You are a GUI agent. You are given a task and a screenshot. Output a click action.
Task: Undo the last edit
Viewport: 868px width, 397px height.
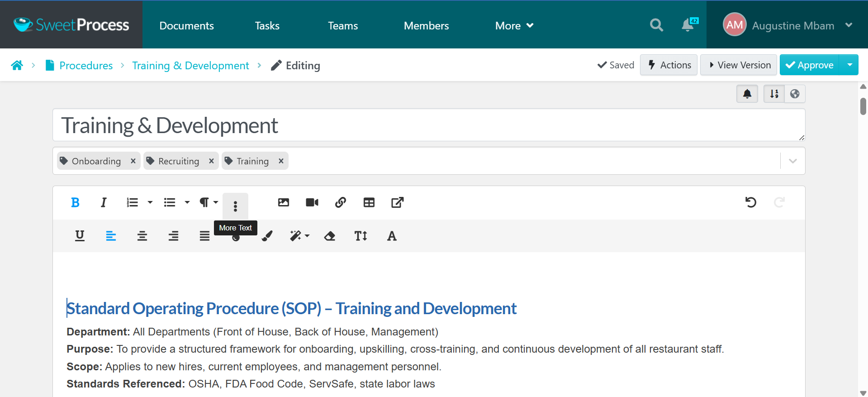tap(751, 202)
